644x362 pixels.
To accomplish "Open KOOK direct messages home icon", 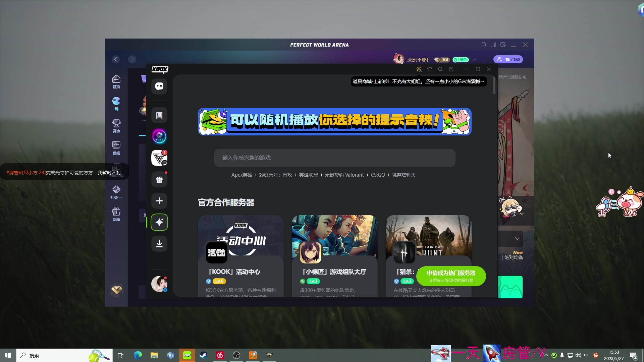I will [159, 86].
